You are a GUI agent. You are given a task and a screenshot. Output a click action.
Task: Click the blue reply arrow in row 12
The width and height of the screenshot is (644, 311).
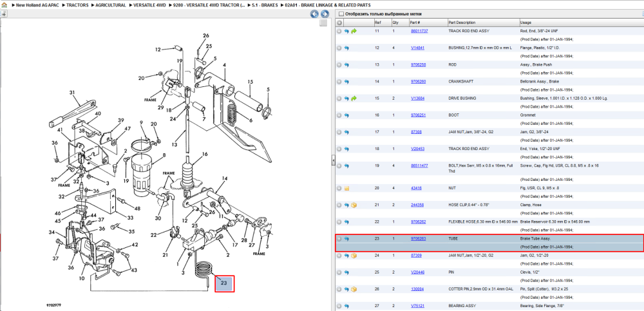click(346, 48)
